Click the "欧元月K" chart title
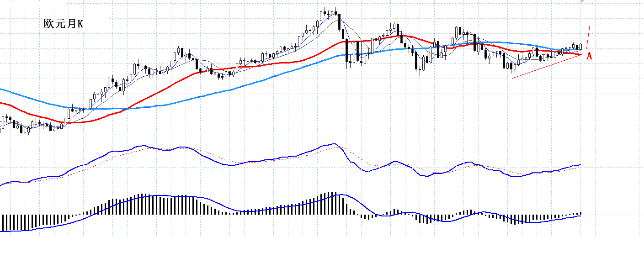This screenshot has height=258, width=644. [x=64, y=24]
